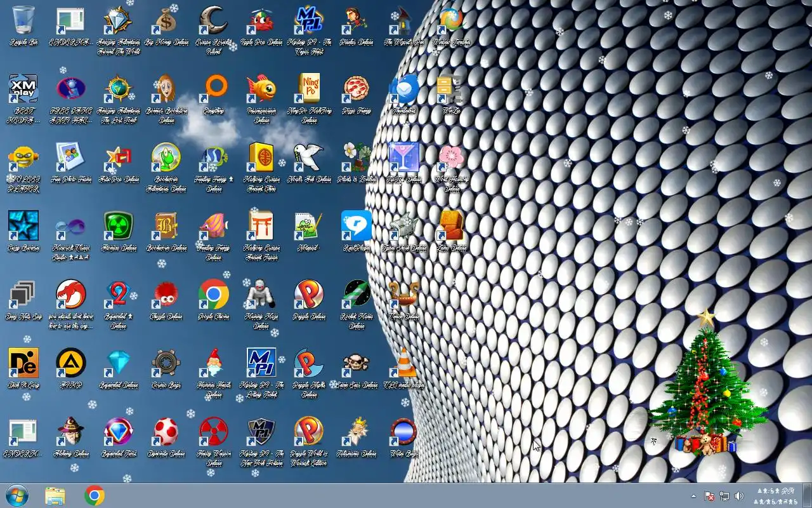Open Noah's Ark Deluxe dove icon
This screenshot has height=508, width=812.
309,157
